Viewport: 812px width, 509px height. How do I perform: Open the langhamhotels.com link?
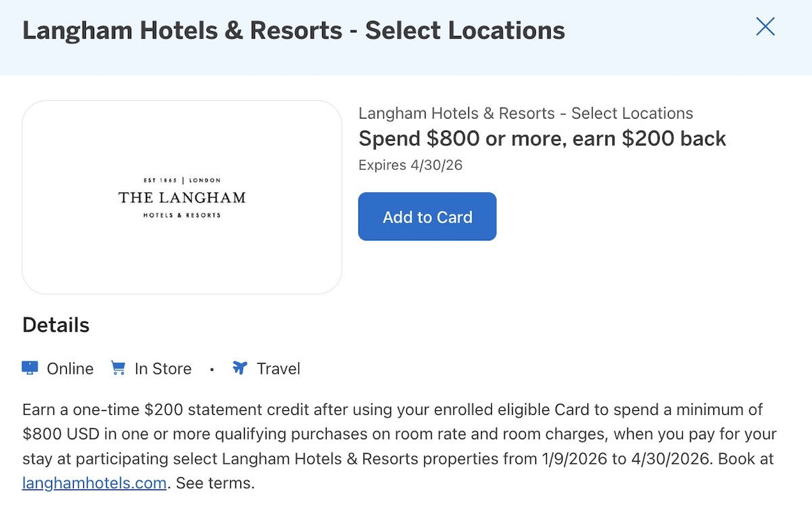(x=93, y=483)
